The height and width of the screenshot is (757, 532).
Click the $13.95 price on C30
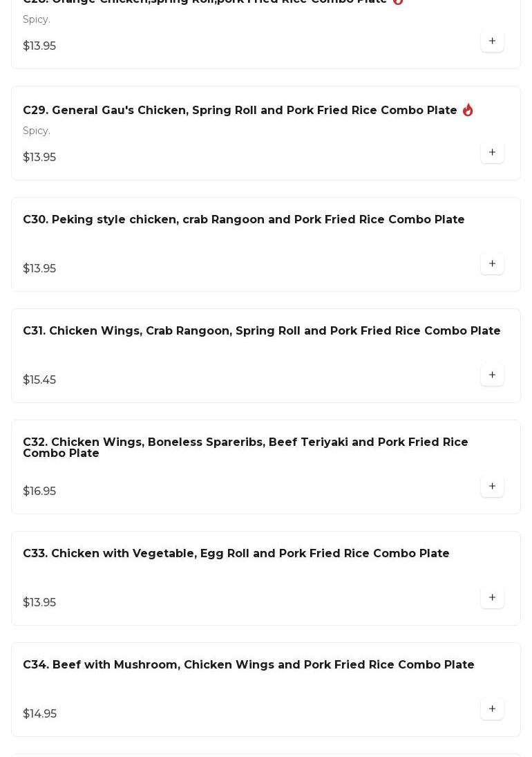39,268
